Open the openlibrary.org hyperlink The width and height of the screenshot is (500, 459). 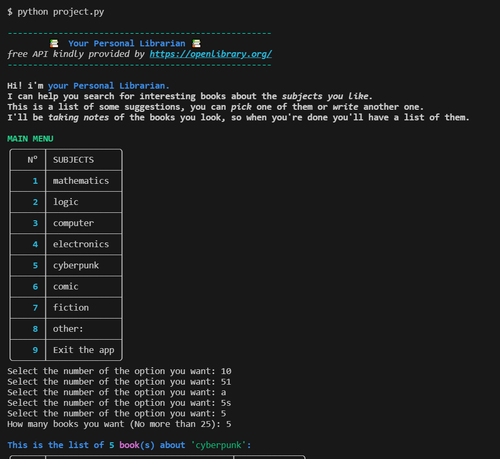coord(211,54)
